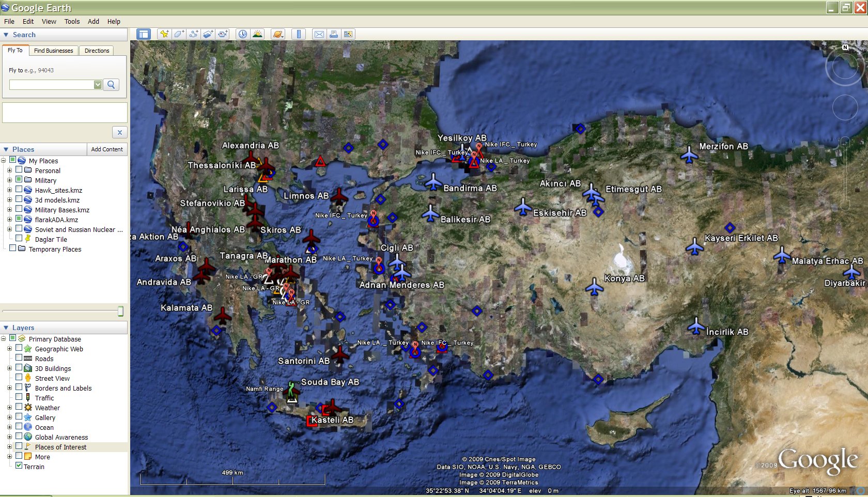Viewport: 868px width, 497px height.
Task: Open the Help menu
Action: pos(114,21)
